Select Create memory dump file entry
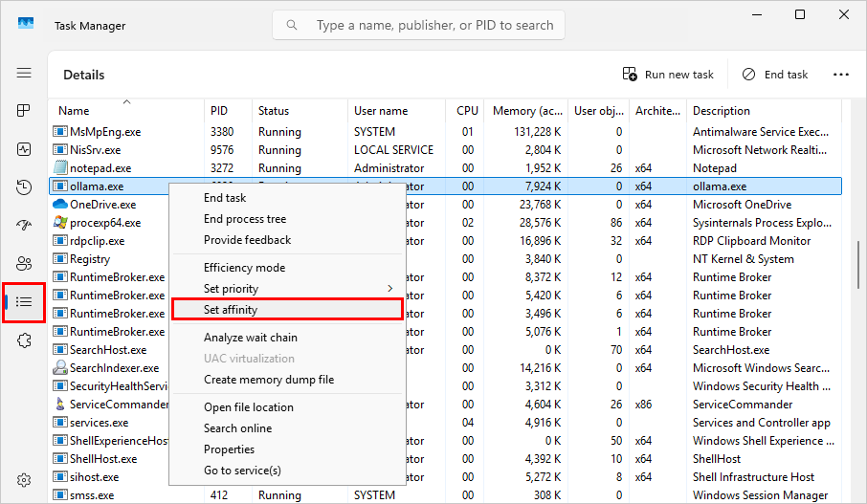867x504 pixels. (269, 380)
